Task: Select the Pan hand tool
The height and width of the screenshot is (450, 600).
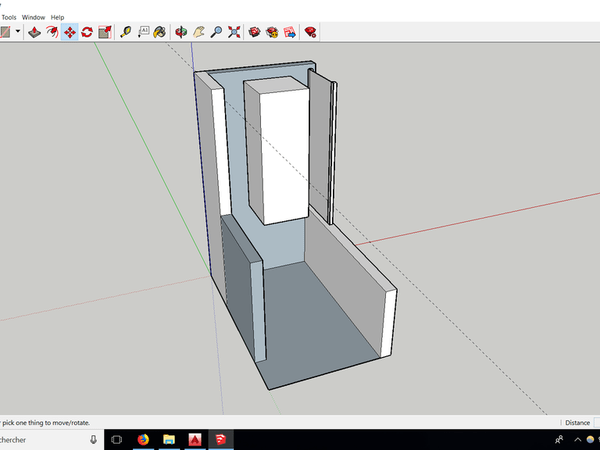Action: pos(198,32)
